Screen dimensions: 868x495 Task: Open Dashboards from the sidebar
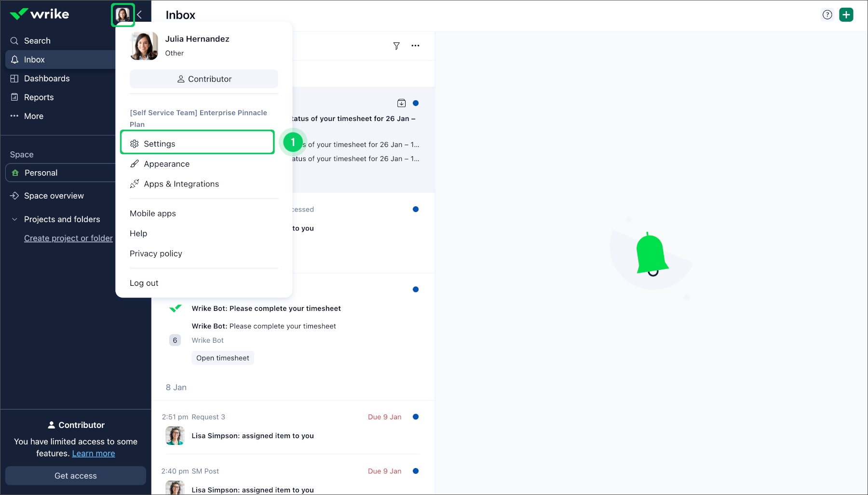[x=47, y=79]
